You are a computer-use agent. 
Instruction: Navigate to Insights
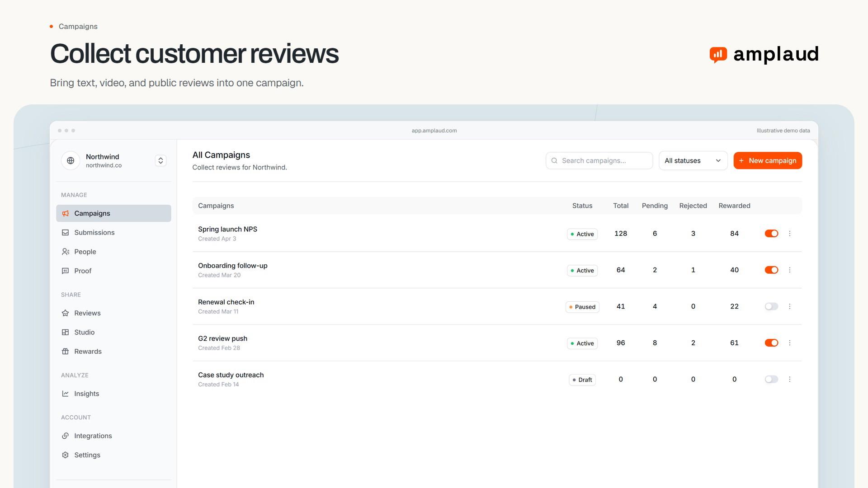pyautogui.click(x=113, y=394)
